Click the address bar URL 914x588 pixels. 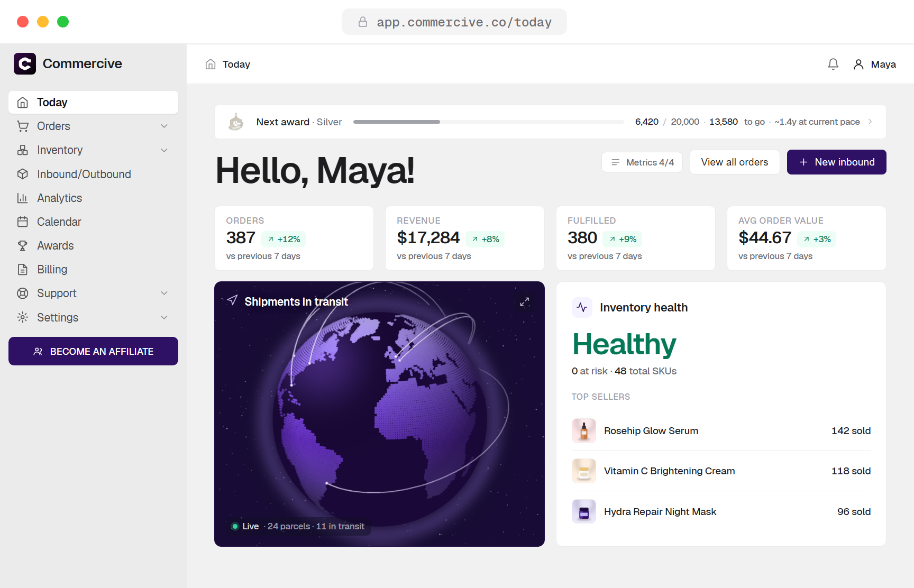[x=464, y=22]
